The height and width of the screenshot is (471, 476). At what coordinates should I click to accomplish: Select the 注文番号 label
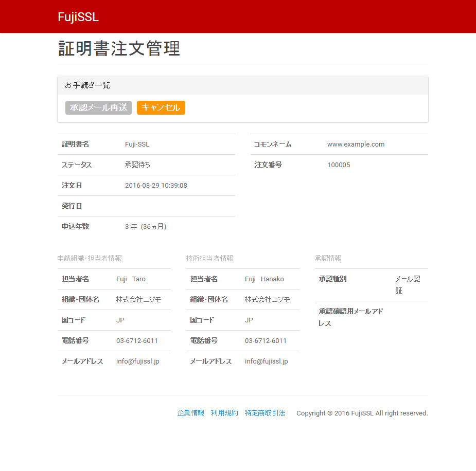[268, 165]
